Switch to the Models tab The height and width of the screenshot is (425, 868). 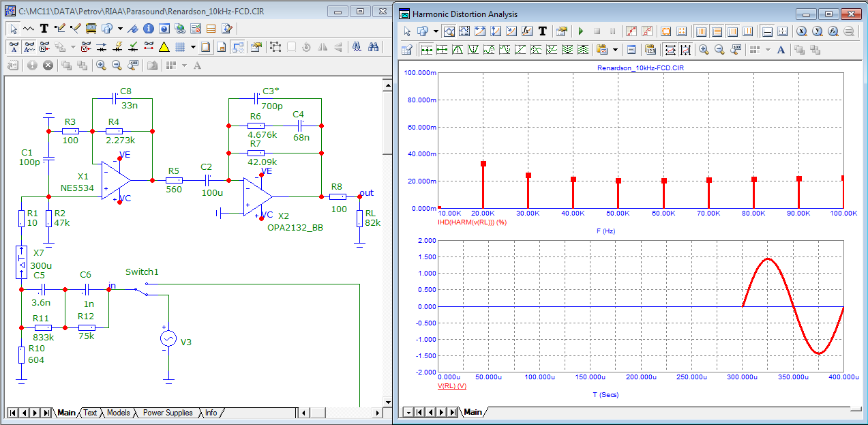118,413
